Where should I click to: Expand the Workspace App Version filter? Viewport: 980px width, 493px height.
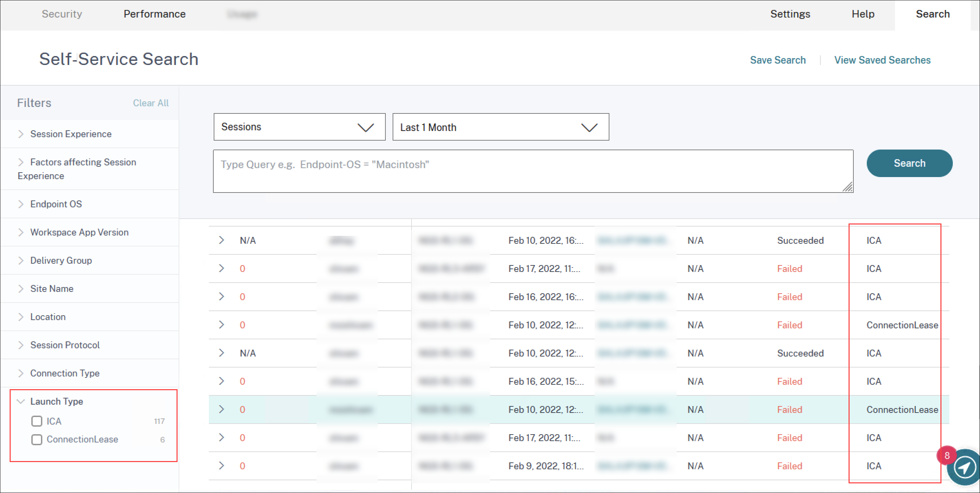[79, 232]
